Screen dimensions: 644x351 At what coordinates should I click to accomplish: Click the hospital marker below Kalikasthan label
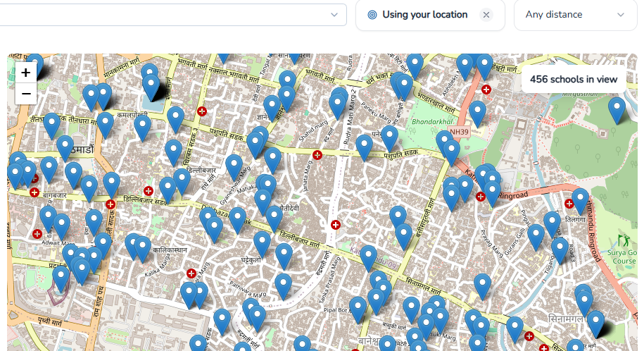click(x=191, y=273)
